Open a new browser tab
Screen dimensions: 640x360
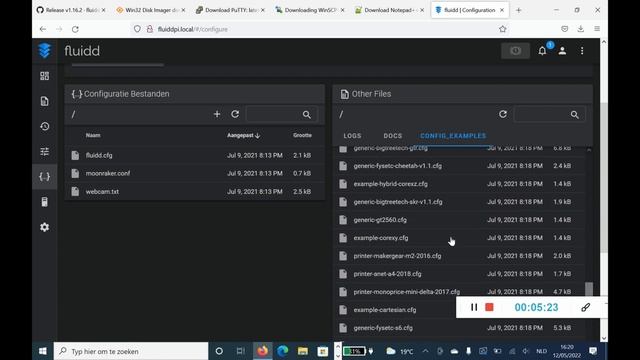click(x=518, y=10)
